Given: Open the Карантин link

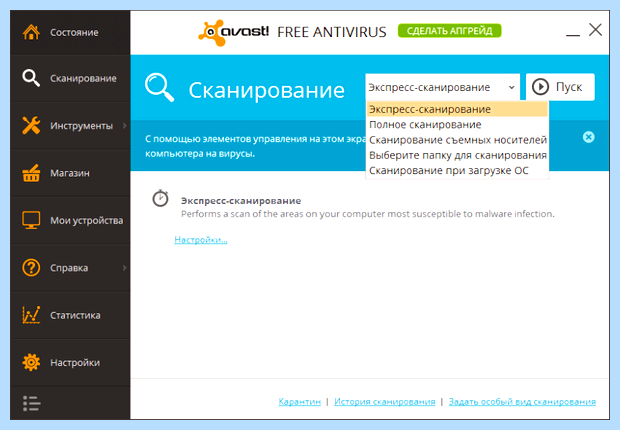Looking at the screenshot, I should [300, 402].
